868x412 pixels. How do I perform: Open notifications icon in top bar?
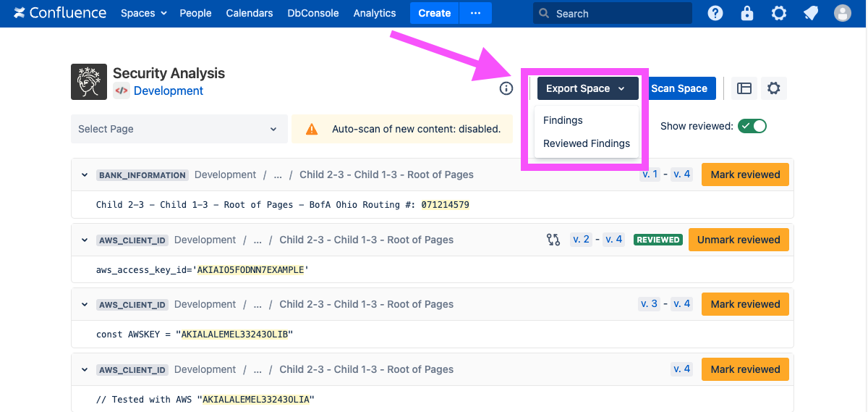[811, 13]
